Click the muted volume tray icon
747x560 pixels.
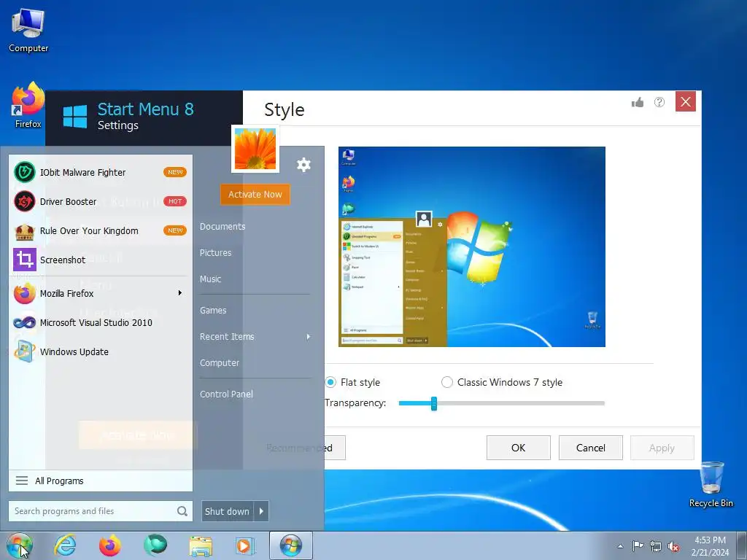(x=673, y=547)
